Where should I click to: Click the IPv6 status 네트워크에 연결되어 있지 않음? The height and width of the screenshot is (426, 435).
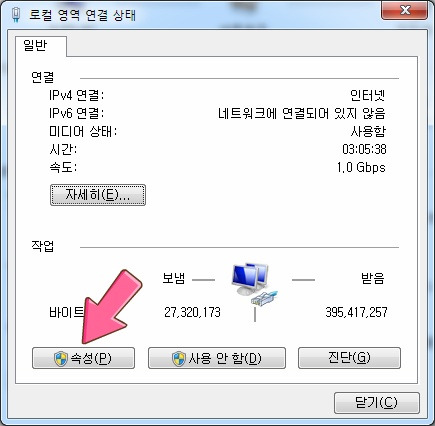302,114
